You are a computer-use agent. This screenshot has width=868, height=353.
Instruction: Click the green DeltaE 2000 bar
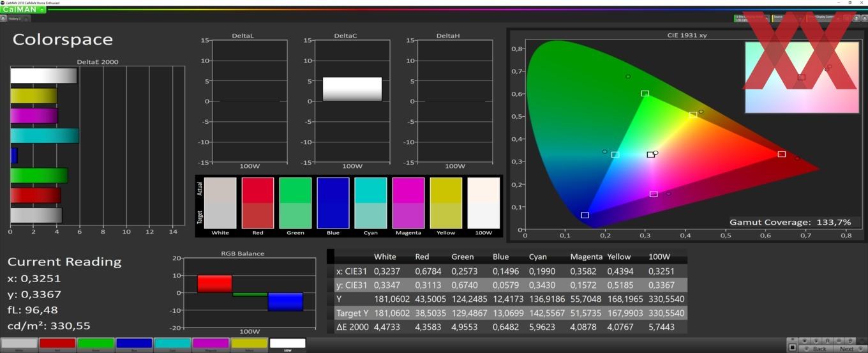(39, 175)
